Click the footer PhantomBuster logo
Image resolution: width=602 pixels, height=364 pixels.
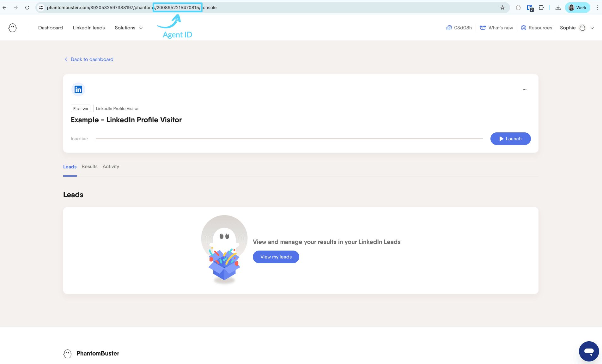tap(91, 354)
